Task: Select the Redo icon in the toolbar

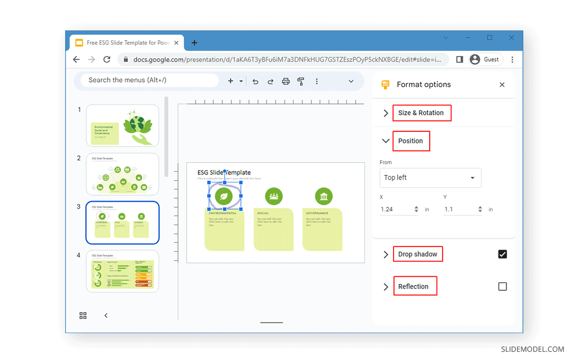Action: pos(270,81)
